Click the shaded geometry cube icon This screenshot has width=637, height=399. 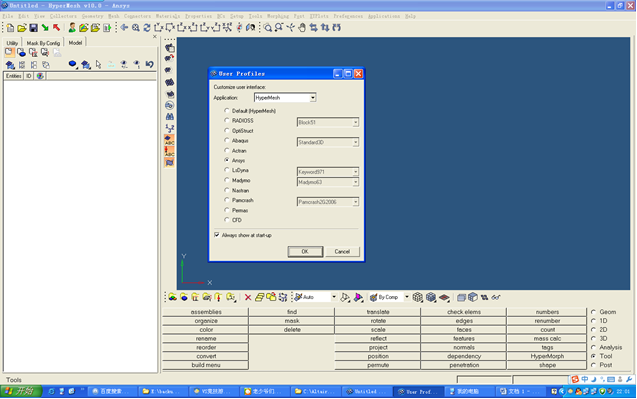click(x=473, y=297)
